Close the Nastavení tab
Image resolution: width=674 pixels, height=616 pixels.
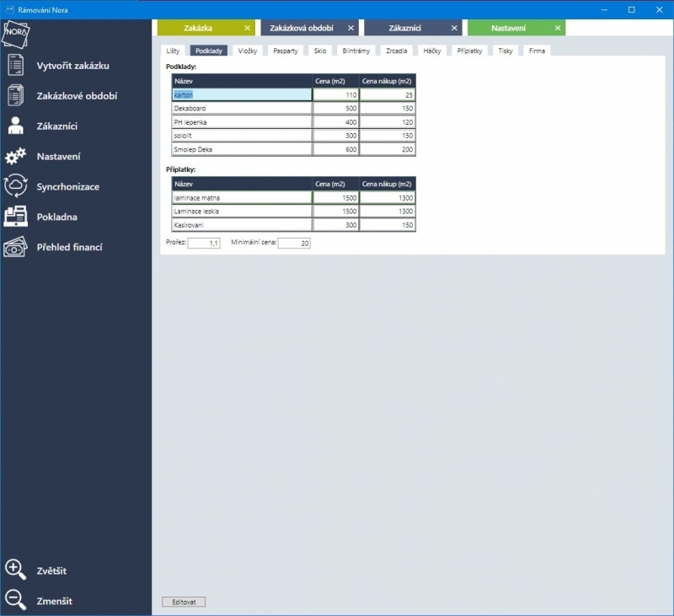click(557, 28)
